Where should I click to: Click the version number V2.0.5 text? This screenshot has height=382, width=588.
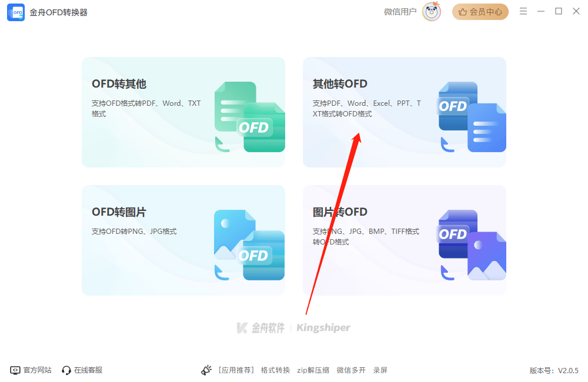pos(568,370)
